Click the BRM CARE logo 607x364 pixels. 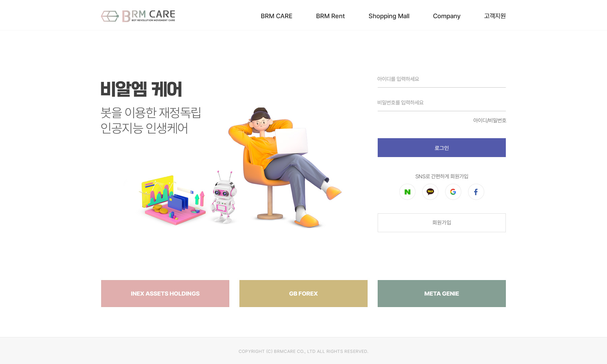tap(138, 16)
